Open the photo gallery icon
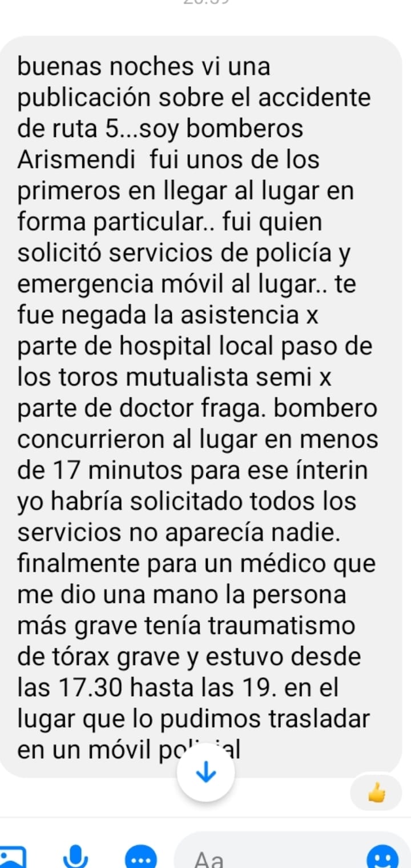 [13, 858]
